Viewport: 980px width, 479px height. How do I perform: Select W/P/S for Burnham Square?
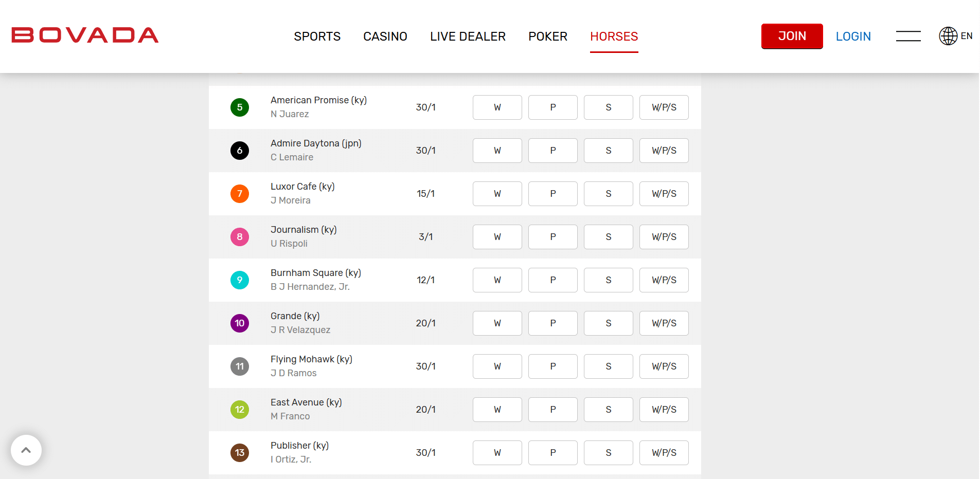(664, 280)
